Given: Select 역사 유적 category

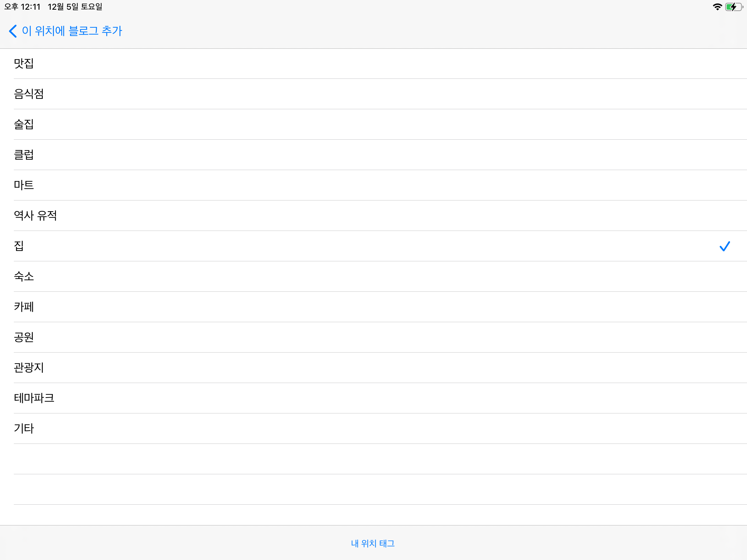Looking at the screenshot, I should 35,216.
